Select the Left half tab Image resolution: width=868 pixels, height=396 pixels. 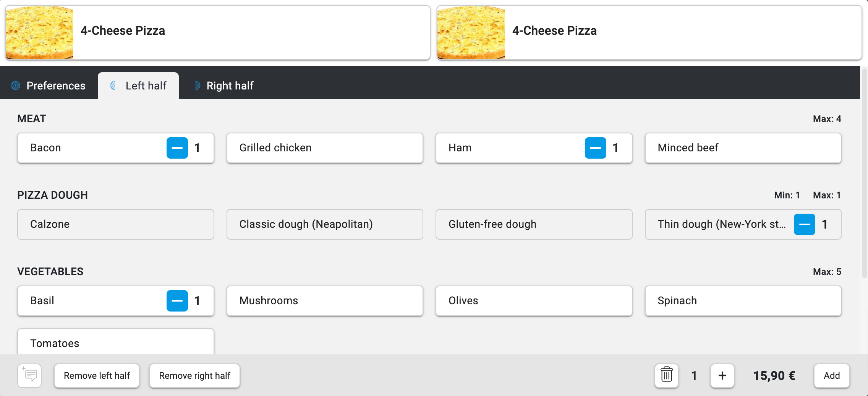[x=138, y=86]
